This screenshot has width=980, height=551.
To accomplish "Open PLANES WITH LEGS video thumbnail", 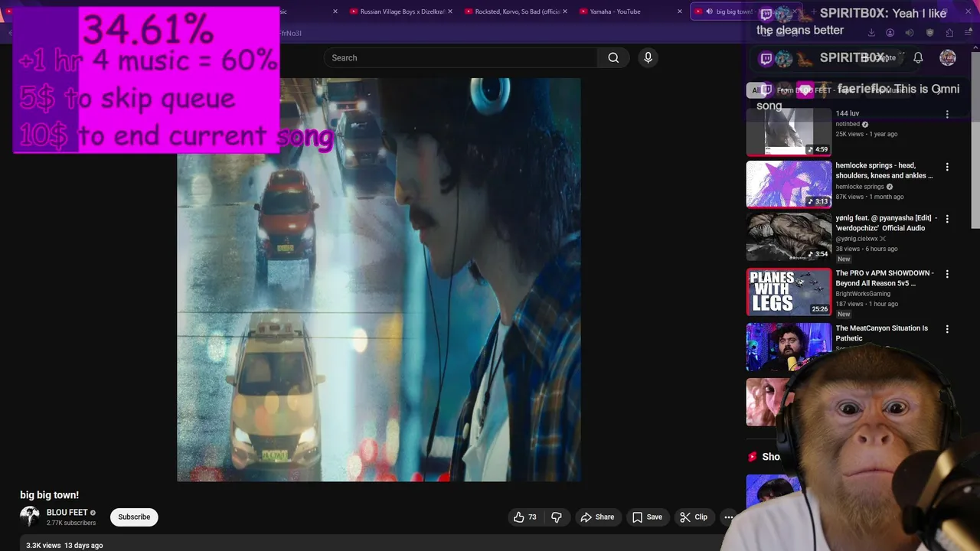I will 789,292.
